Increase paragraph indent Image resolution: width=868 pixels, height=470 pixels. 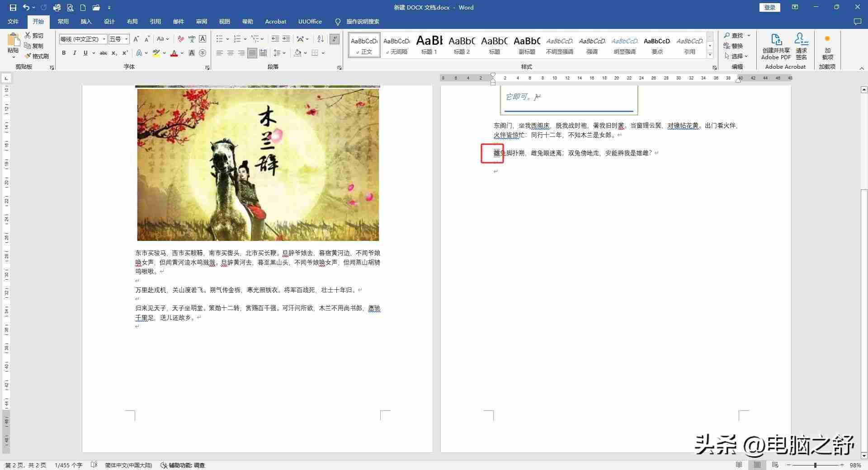pyautogui.click(x=286, y=39)
